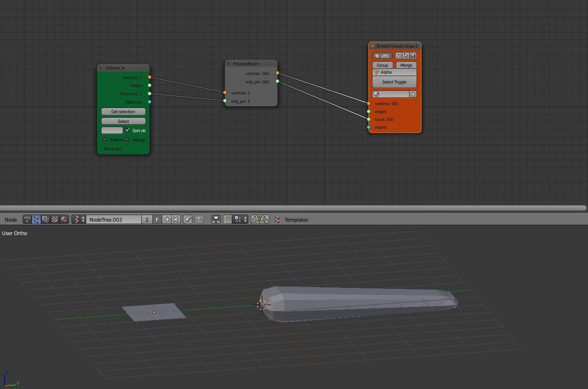Switch to shader material node tree type

click(x=64, y=219)
